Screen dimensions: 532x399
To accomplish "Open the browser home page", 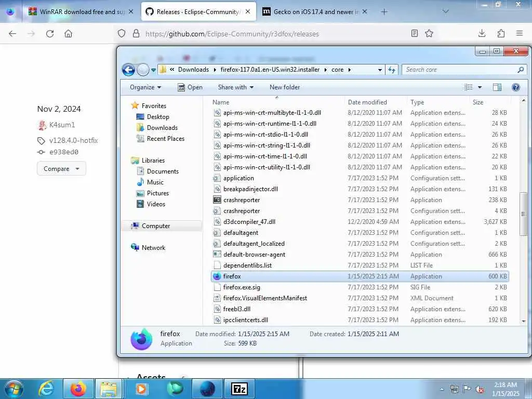I will pyautogui.click(x=68, y=34).
